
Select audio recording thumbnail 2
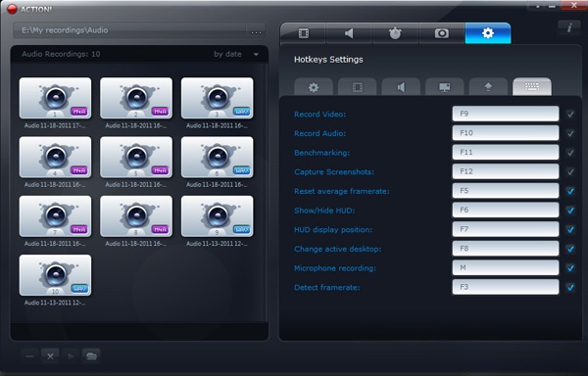[x=136, y=98]
